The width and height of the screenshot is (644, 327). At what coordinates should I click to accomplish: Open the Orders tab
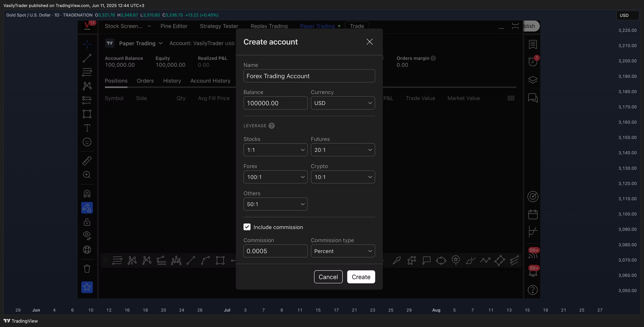pos(145,81)
